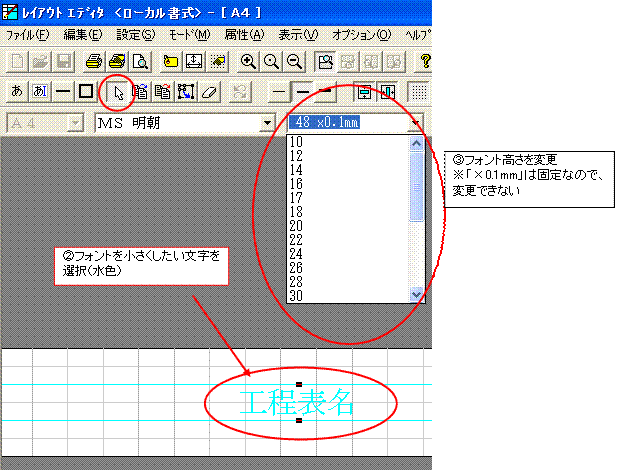Click the resize object handles icon
The image size is (617, 470).
tap(186, 91)
